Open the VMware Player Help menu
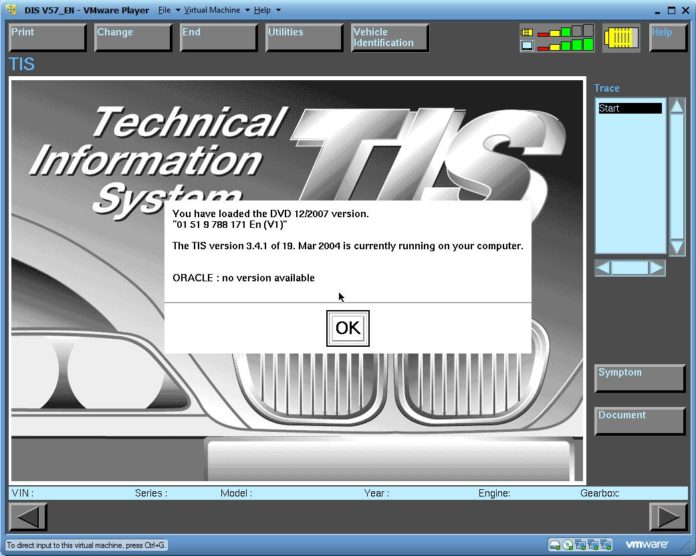 [262, 10]
